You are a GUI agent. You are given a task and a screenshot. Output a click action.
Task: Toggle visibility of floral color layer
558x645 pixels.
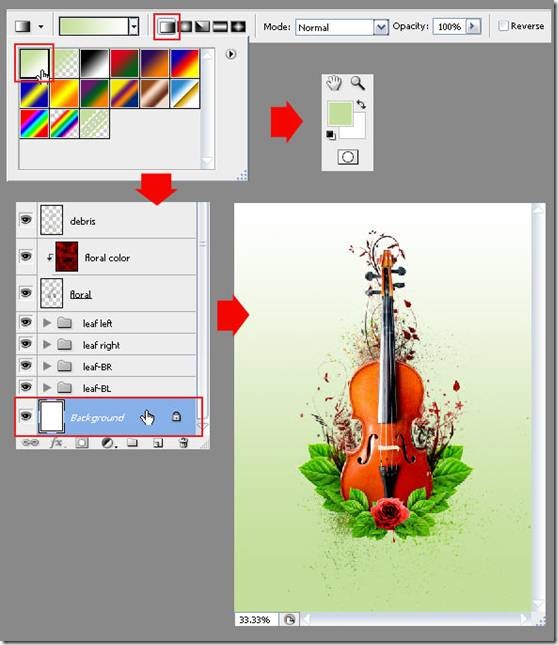tap(25, 257)
